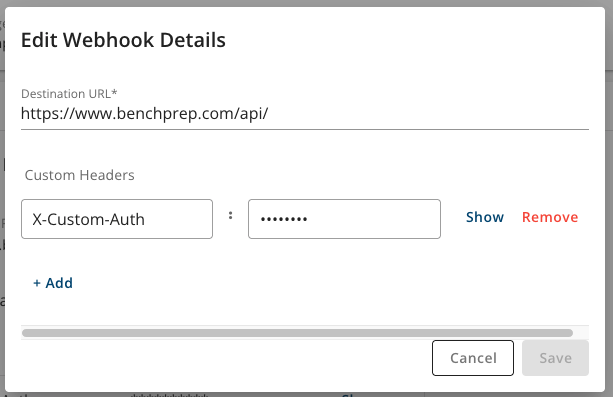
Task: Place cursor in benchprep.com/api/ URL text
Action: click(x=144, y=114)
